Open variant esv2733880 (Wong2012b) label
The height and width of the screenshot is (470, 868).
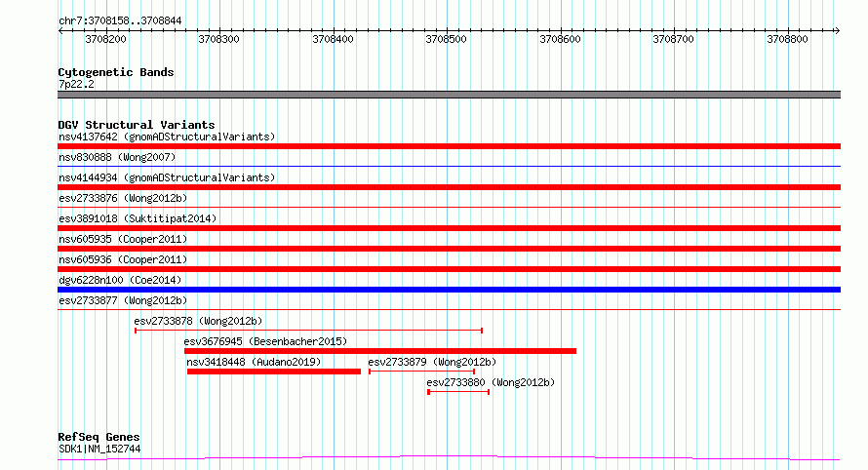pos(491,382)
